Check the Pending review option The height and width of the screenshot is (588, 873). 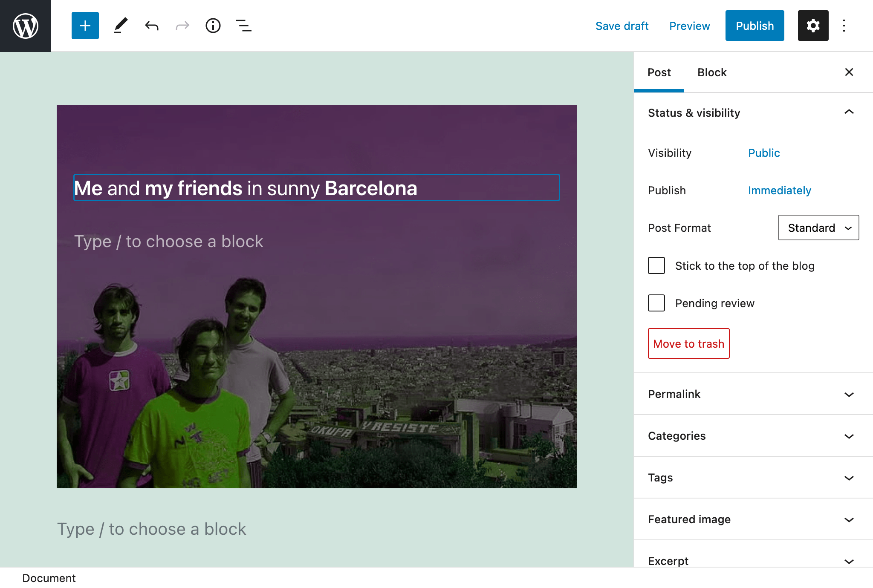pyautogui.click(x=656, y=303)
